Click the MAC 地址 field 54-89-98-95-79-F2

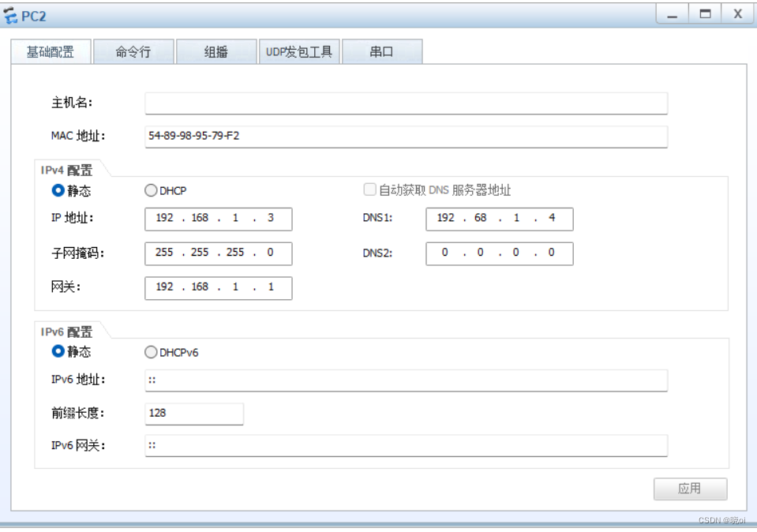click(406, 137)
